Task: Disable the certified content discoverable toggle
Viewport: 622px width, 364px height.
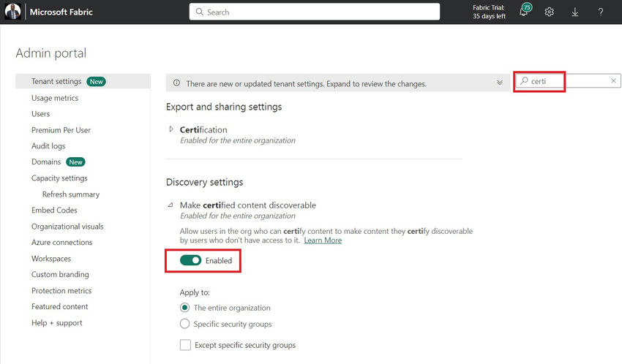Action: [x=190, y=260]
